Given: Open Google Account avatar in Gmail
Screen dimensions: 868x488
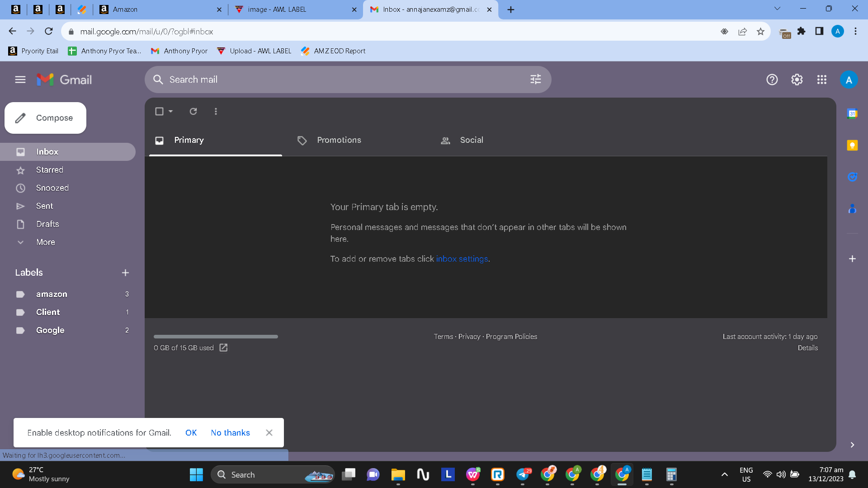Looking at the screenshot, I should click(849, 80).
